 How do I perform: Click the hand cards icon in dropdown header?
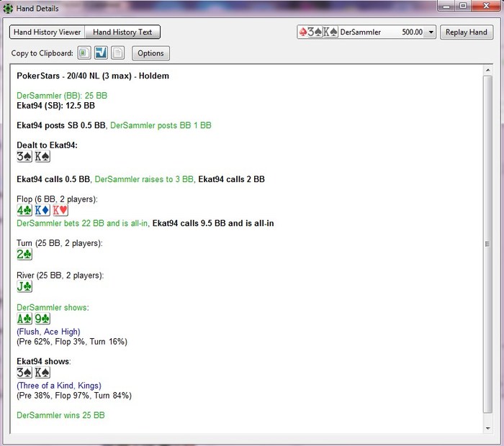click(318, 32)
